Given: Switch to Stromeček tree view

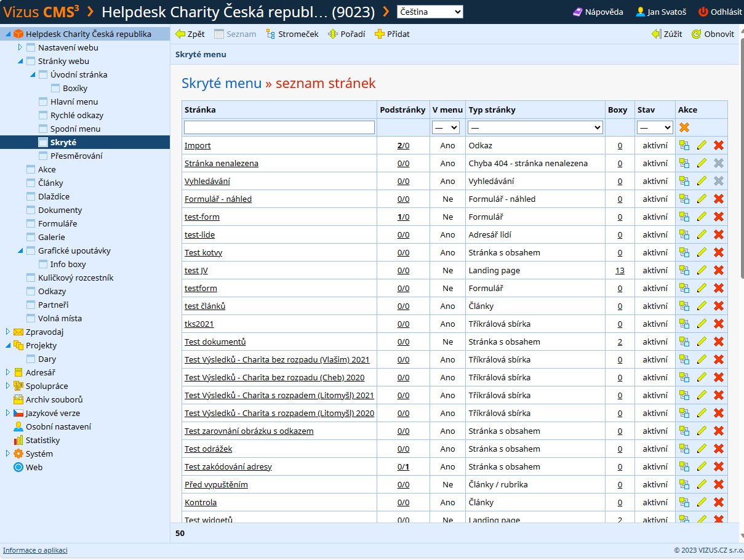Looking at the screenshot, I should [292, 34].
